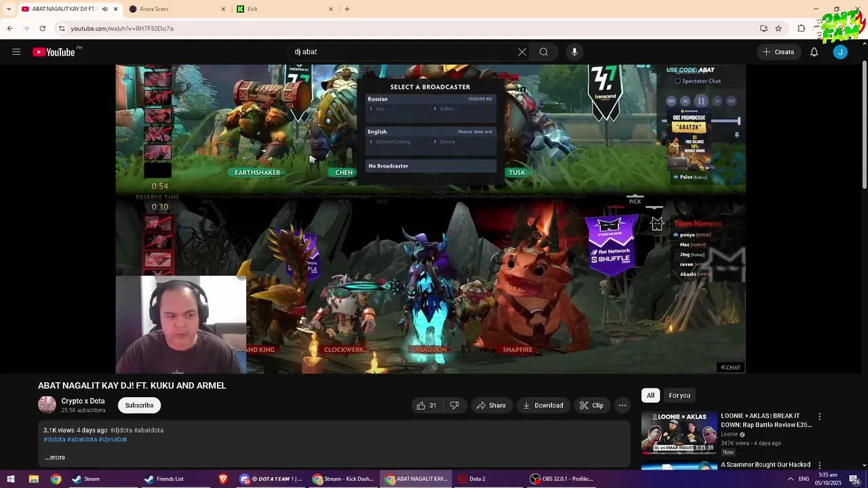Viewport: 868px width, 488px height.
Task: Open options menu for the LOONIE × AKLAS video
Action: [x=819, y=417]
